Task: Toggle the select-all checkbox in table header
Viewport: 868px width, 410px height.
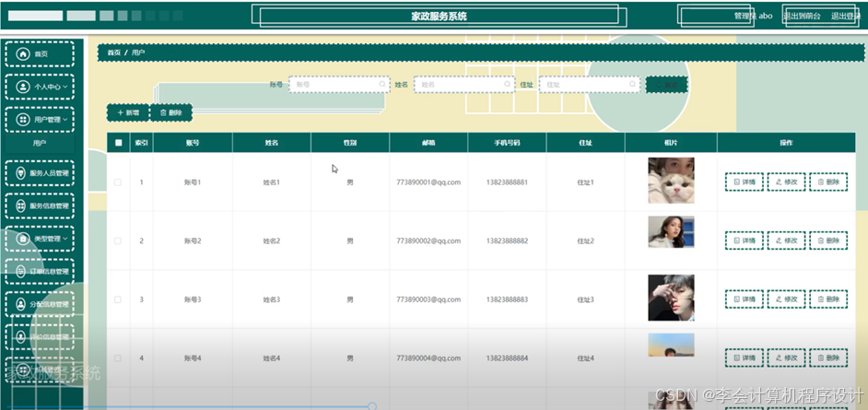Action: coord(119,143)
